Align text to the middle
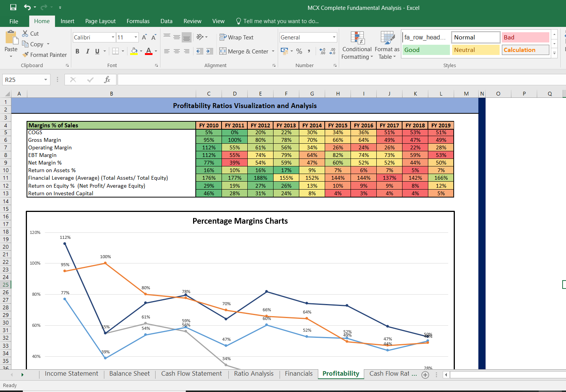The height and width of the screenshot is (392, 566). pos(177,37)
